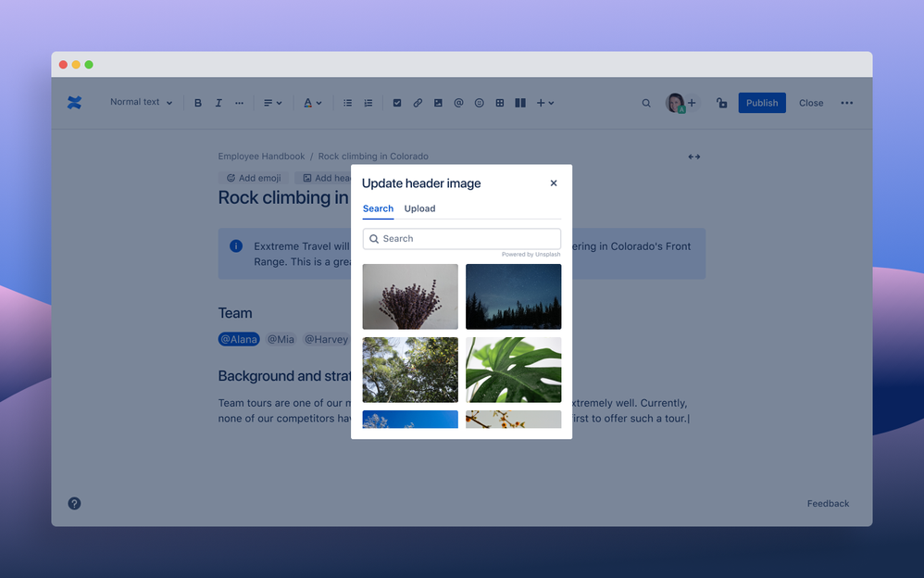The width and height of the screenshot is (924, 578).
Task: Open the help question mark icon
Action: coord(74,503)
